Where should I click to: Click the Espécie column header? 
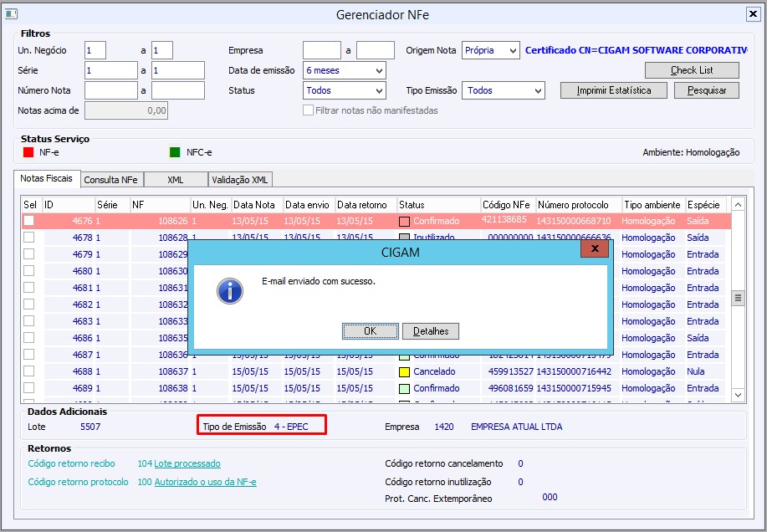(x=706, y=205)
